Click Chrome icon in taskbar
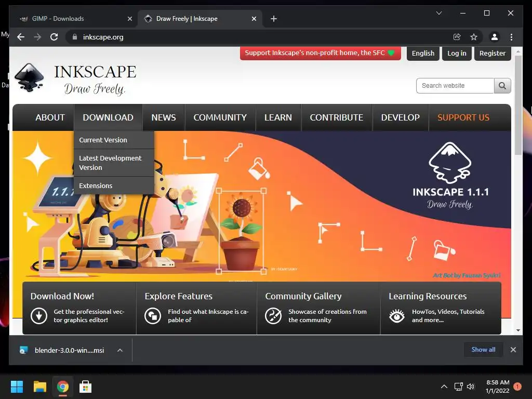 [x=62, y=387]
